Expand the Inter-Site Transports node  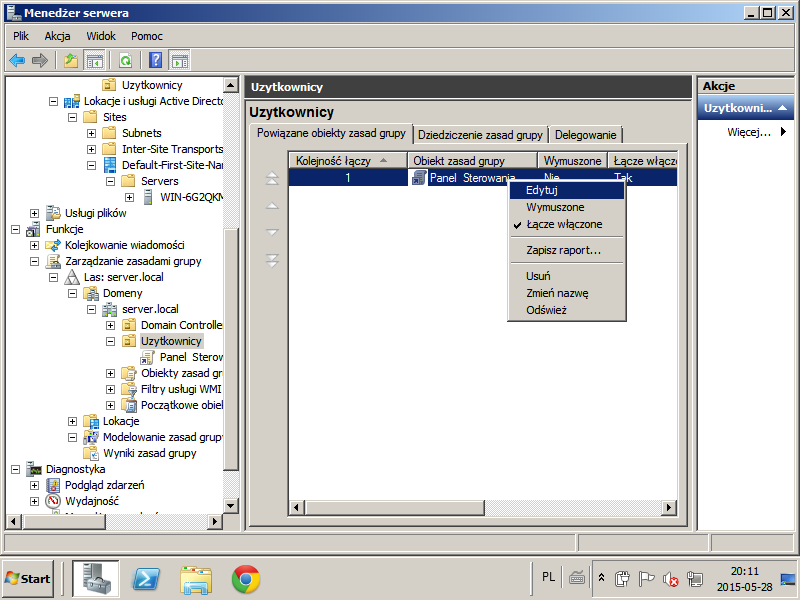tap(91, 149)
